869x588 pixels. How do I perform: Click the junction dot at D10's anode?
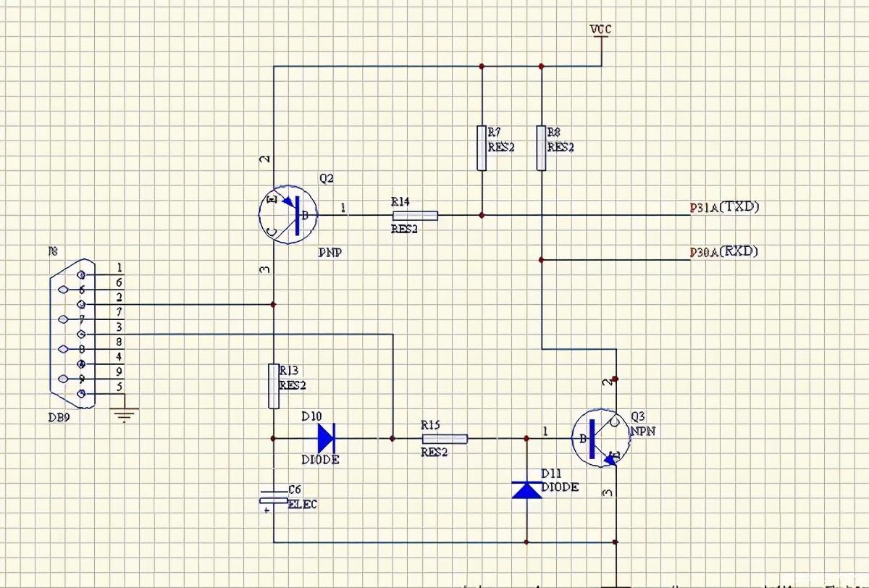(x=274, y=438)
